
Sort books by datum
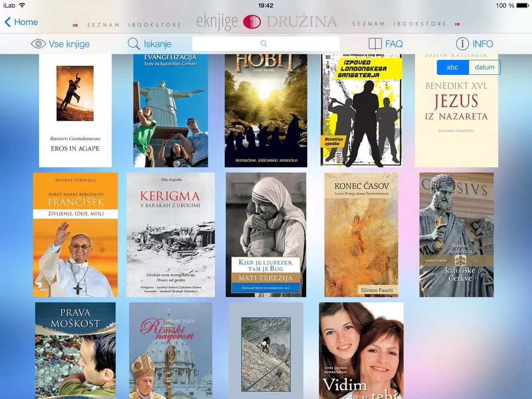tap(485, 67)
